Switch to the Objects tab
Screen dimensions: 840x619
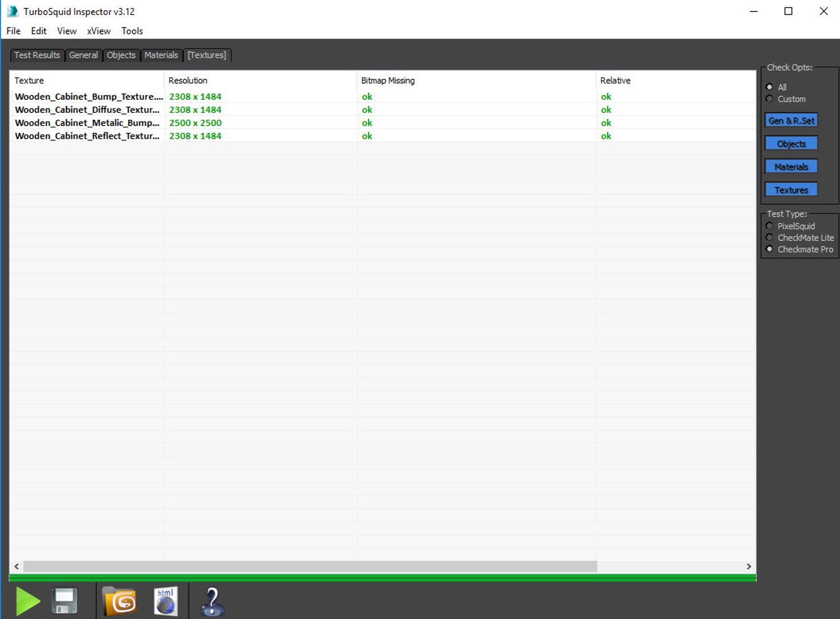(x=121, y=55)
